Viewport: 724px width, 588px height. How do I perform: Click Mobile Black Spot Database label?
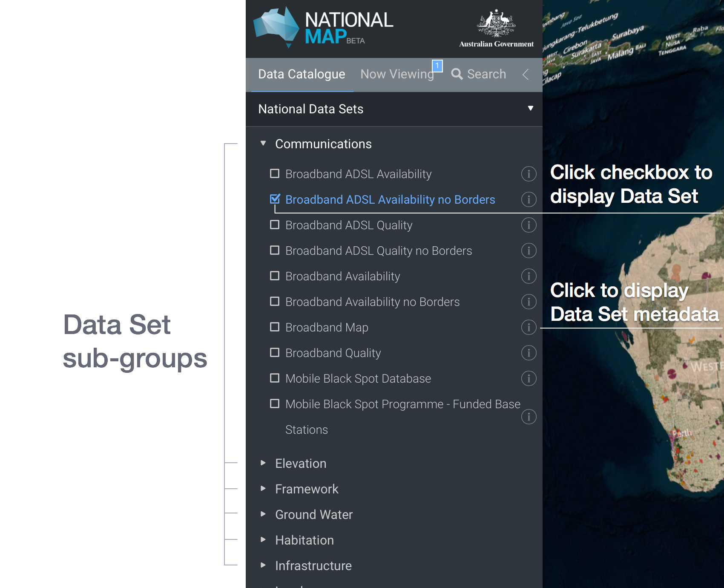[358, 379]
